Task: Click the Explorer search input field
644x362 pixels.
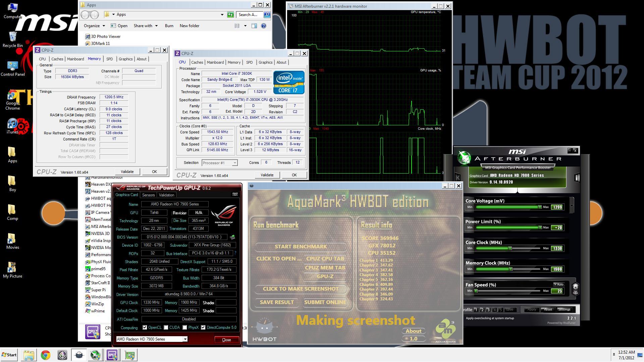Action: coord(250,14)
